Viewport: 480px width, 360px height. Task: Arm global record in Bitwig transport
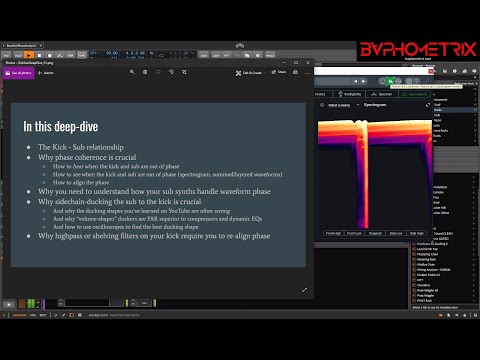coord(50,55)
